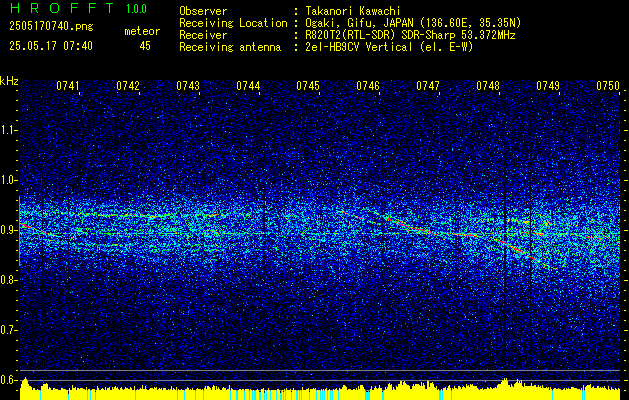The height and width of the screenshot is (400, 629).
Task: Click the 0741 time marker
Action: (68, 86)
